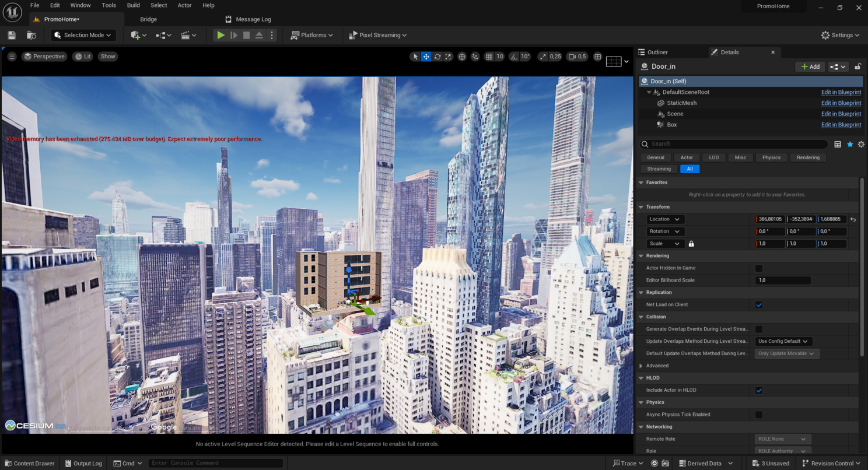868x470 pixels.
Task: Open the File menu
Action: point(35,5)
